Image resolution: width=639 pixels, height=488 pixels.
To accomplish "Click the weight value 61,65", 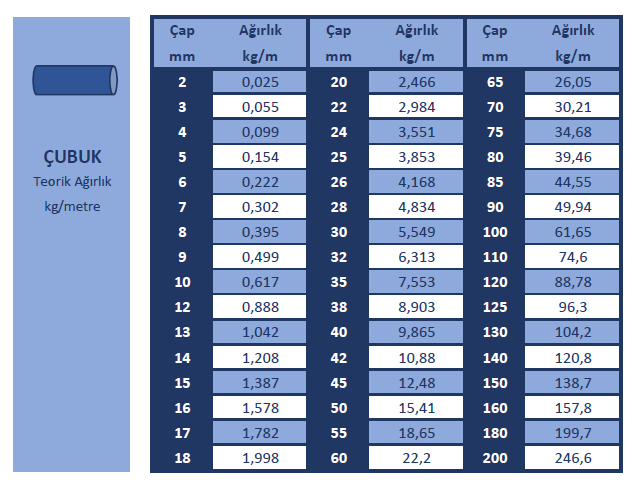I will point(573,232).
